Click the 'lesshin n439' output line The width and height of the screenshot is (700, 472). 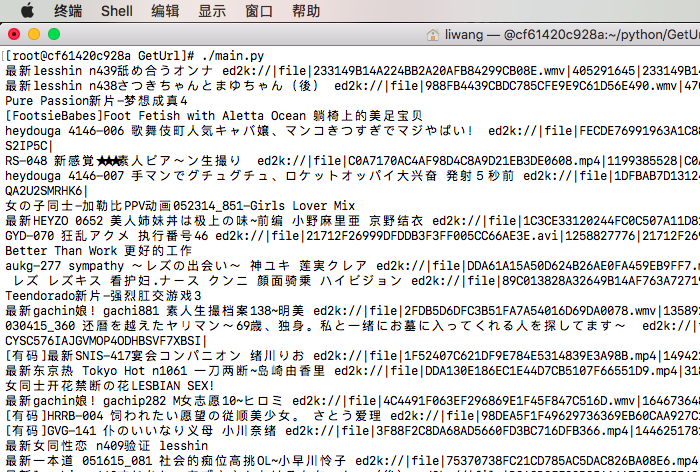point(353,71)
